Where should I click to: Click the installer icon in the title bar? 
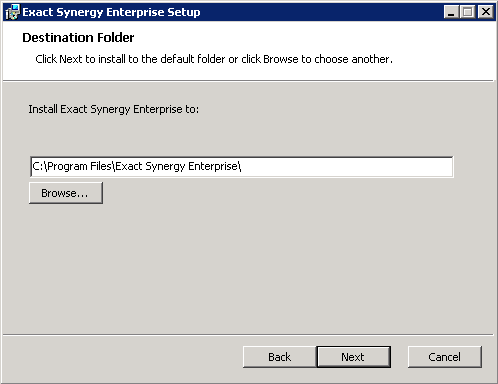(x=13, y=12)
